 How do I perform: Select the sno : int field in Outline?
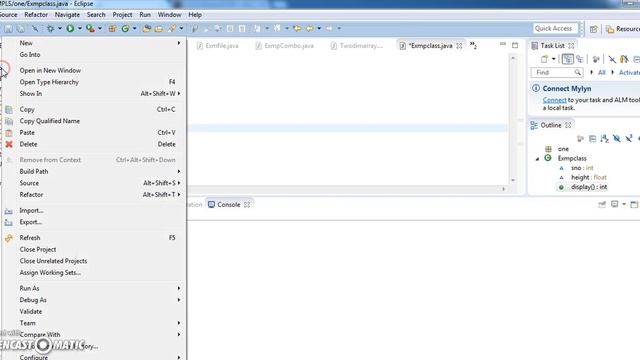click(582, 168)
